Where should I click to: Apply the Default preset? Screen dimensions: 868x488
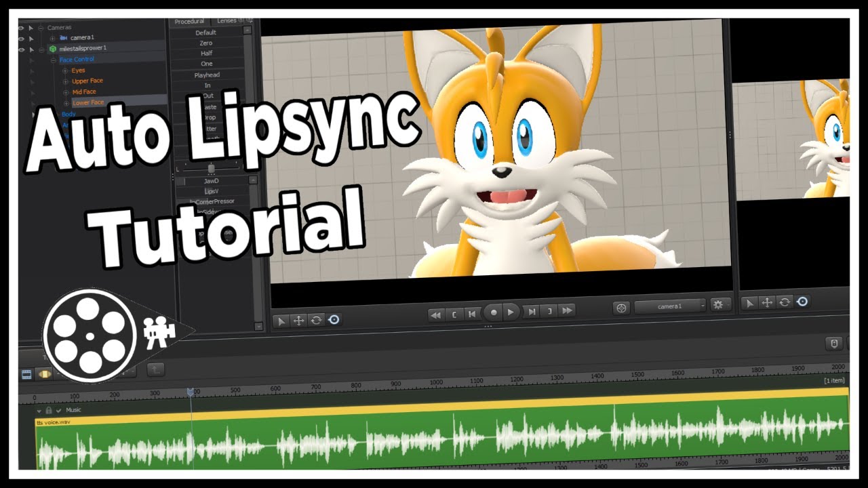(206, 33)
